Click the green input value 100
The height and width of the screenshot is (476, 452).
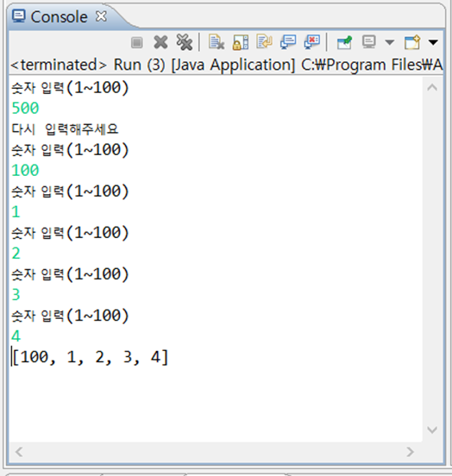[x=25, y=170]
